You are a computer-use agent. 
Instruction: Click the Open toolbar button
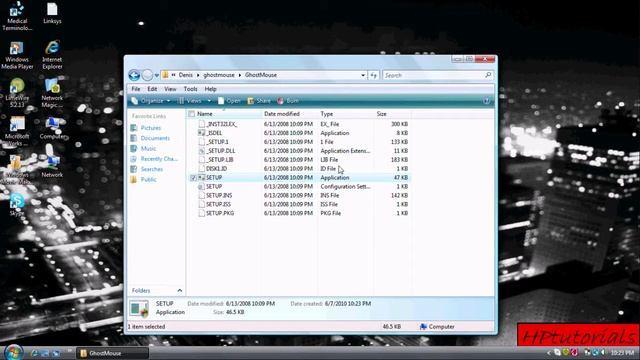tap(229, 101)
